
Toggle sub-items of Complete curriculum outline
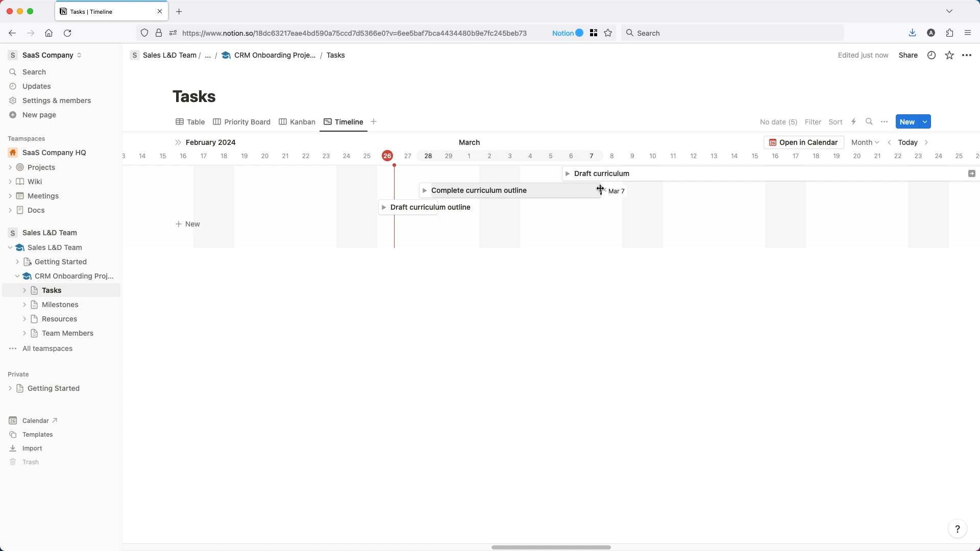pos(424,191)
